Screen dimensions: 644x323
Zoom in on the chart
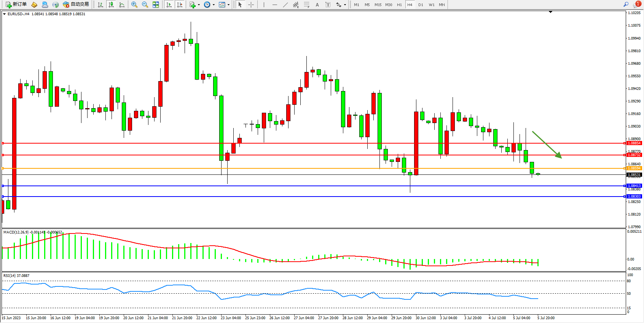click(134, 5)
